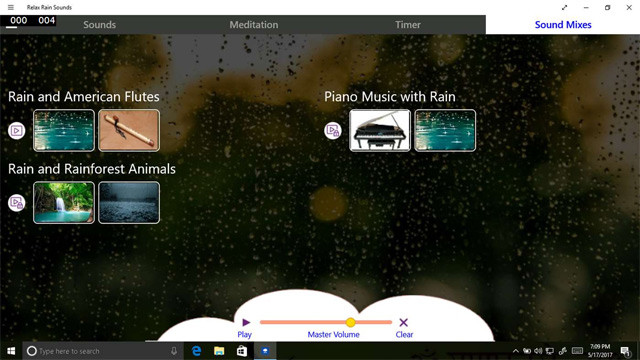This screenshot has height=360, width=640.
Task: Click the Master Volume label
Action: [x=333, y=334]
